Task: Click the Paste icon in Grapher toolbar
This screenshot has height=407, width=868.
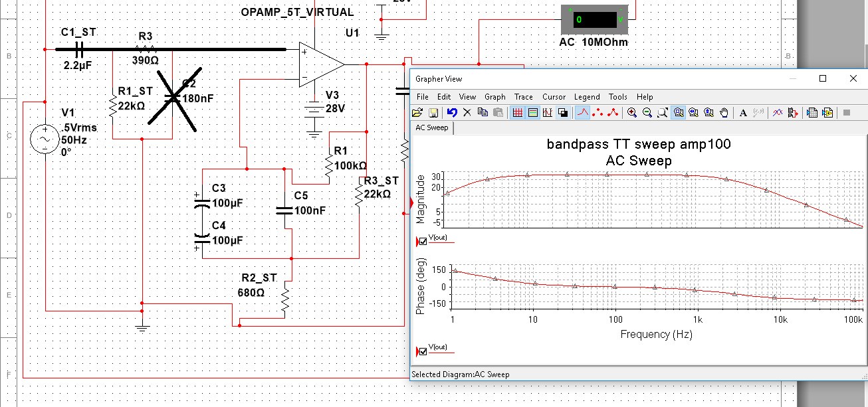Action: [x=498, y=113]
